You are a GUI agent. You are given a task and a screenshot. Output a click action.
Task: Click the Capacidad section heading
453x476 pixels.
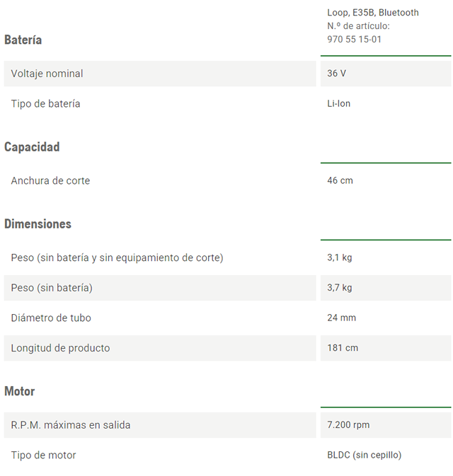[32, 147]
